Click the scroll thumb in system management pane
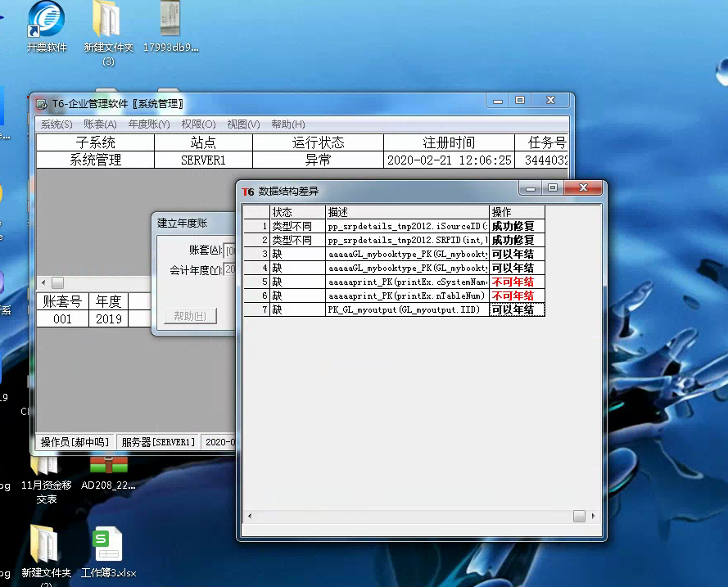The height and width of the screenshot is (587, 728). (x=57, y=282)
